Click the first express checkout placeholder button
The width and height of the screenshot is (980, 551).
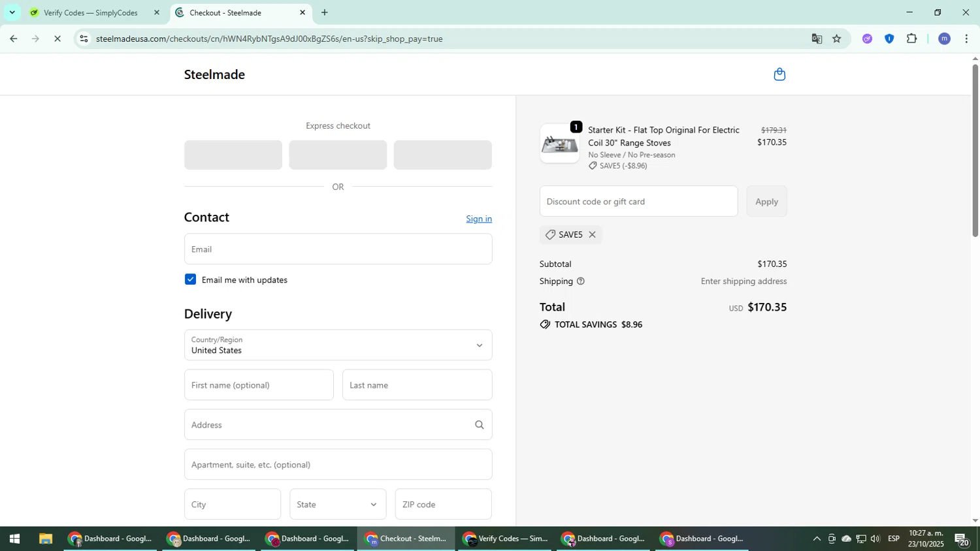point(233,155)
